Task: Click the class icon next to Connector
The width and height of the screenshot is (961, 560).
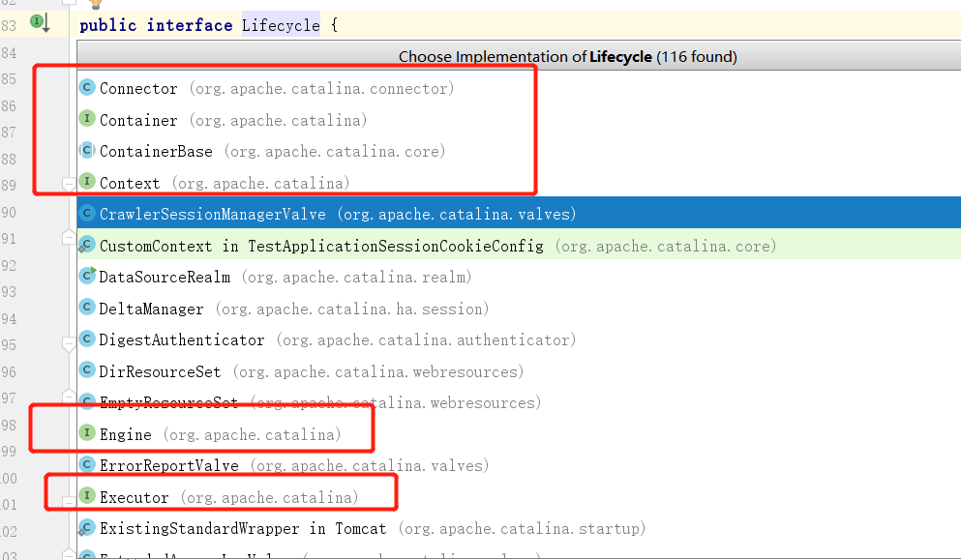Action: tap(87, 88)
